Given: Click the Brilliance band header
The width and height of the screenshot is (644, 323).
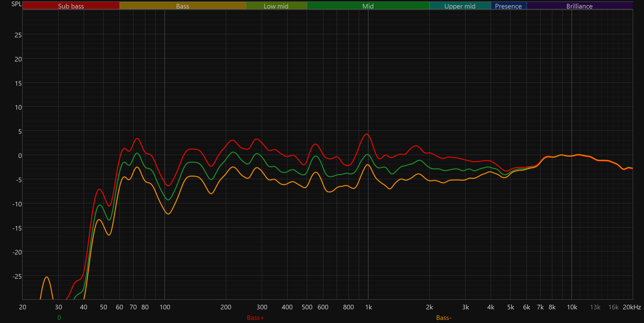Looking at the screenshot, I should (x=579, y=6).
